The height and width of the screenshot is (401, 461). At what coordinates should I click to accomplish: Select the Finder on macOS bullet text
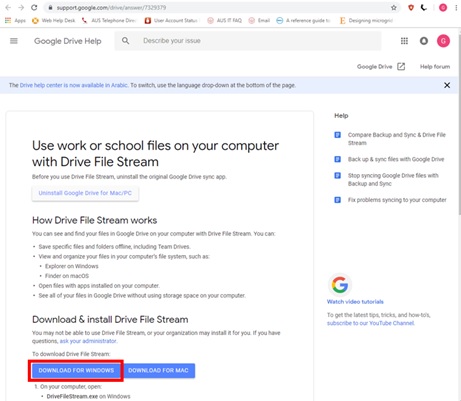(x=67, y=276)
